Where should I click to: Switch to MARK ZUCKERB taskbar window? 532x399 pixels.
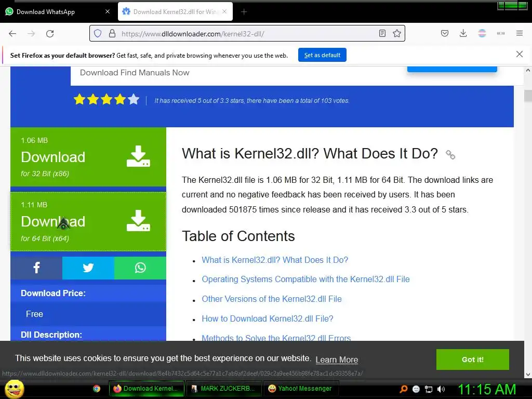(x=223, y=389)
